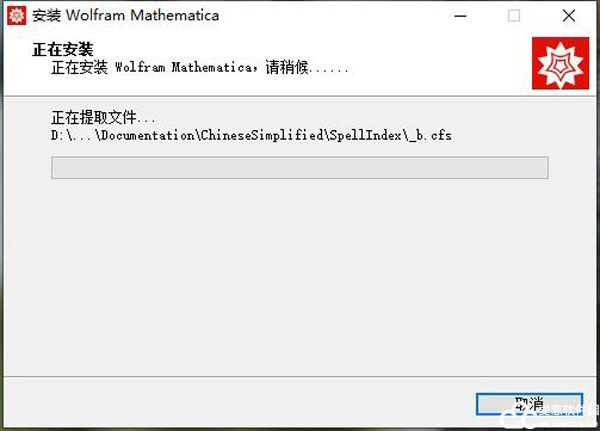
Task: Click the installation progress bar
Action: click(x=300, y=167)
